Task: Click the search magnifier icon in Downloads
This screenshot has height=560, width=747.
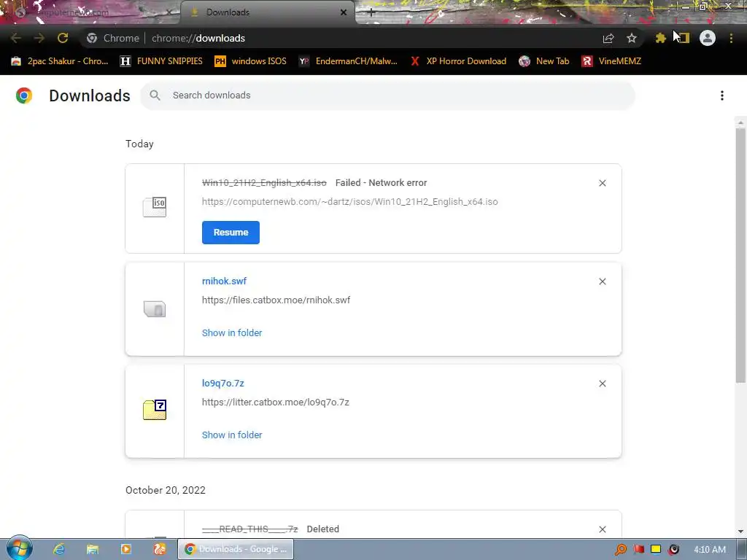Action: click(x=155, y=96)
